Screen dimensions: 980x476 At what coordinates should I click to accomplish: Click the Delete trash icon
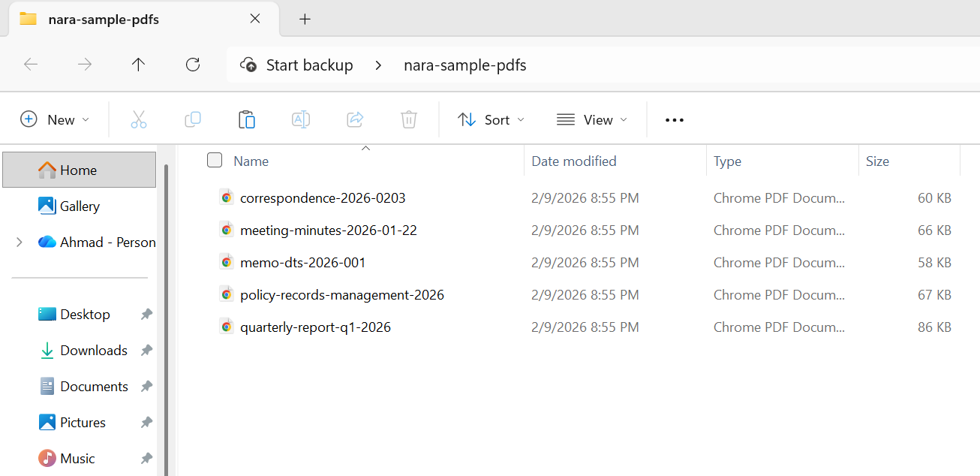(x=408, y=119)
